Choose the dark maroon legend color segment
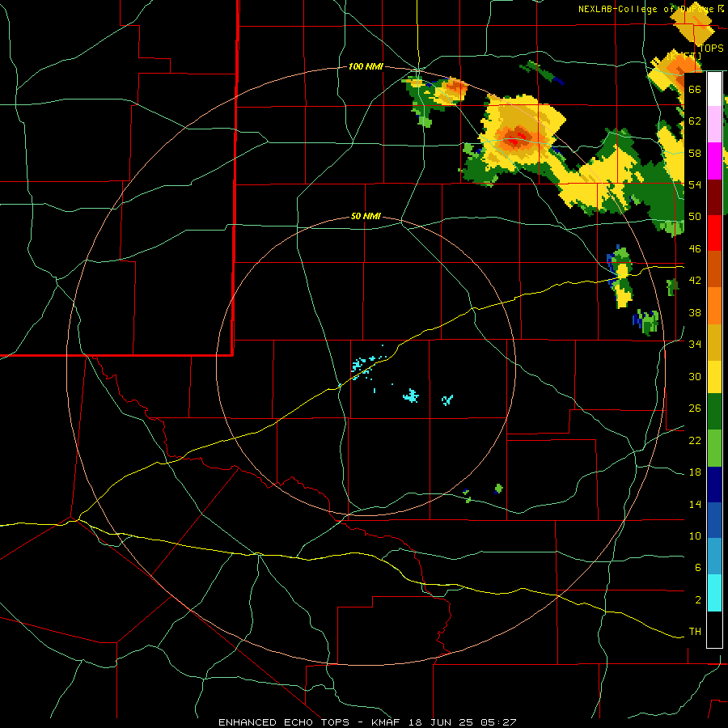728x728 pixels. point(714,198)
